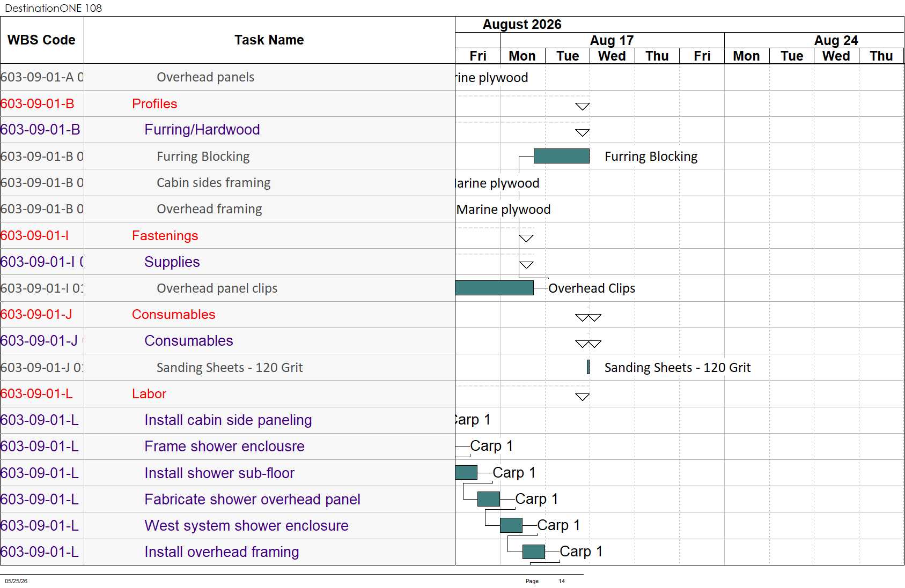905x588 pixels.
Task: Select the 05/25/26 date in the footer
Action: pos(16,581)
